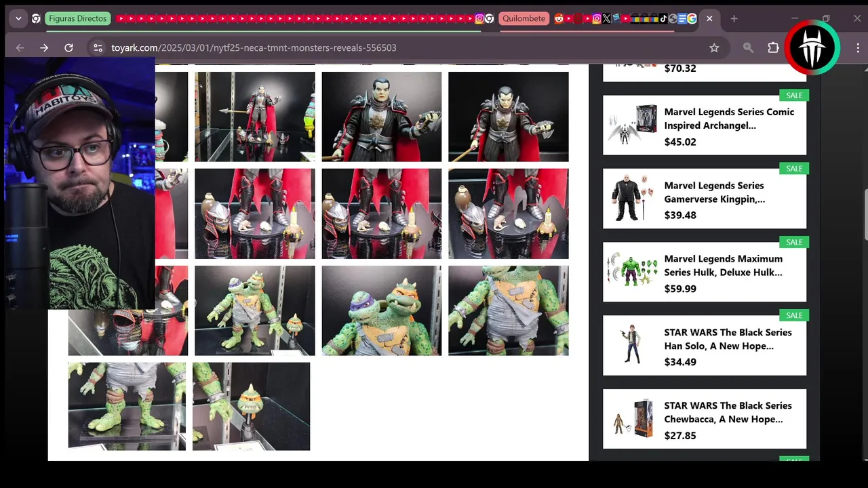
Task: Expand the Figuras Directos tab group
Action: (78, 18)
